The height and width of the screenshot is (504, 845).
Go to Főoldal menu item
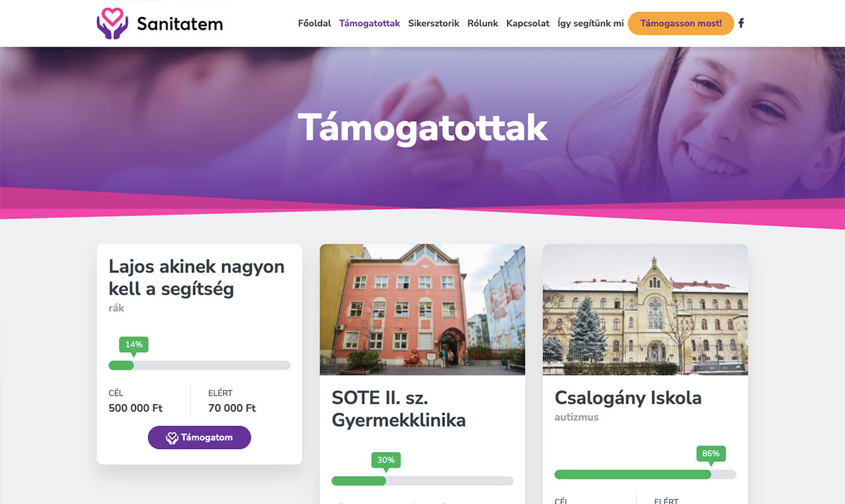pos(314,23)
